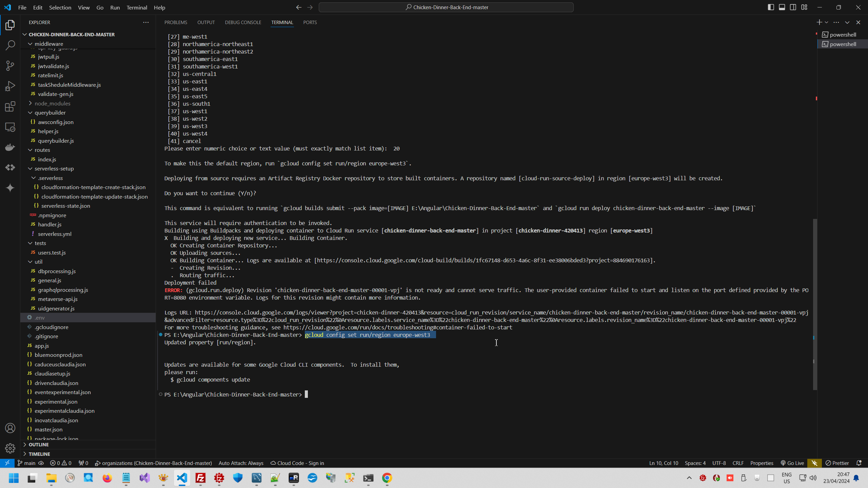Open the Manage gear menu

point(10,448)
